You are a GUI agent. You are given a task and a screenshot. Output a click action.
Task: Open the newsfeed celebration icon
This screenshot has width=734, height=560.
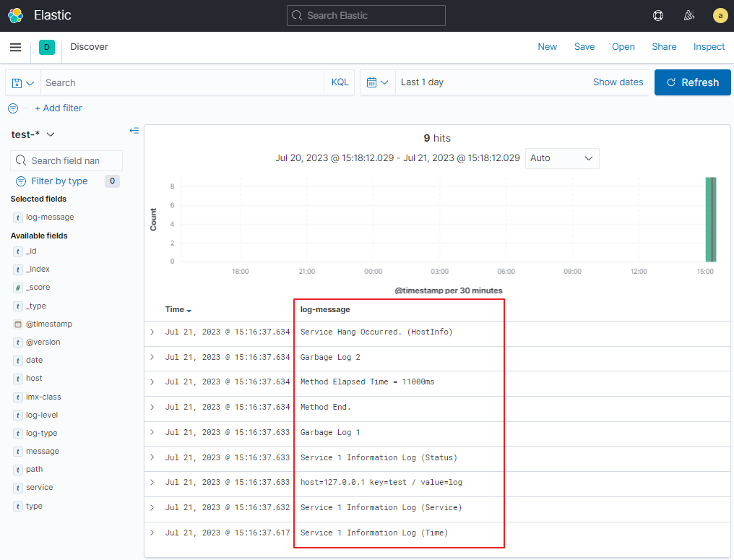click(x=689, y=15)
